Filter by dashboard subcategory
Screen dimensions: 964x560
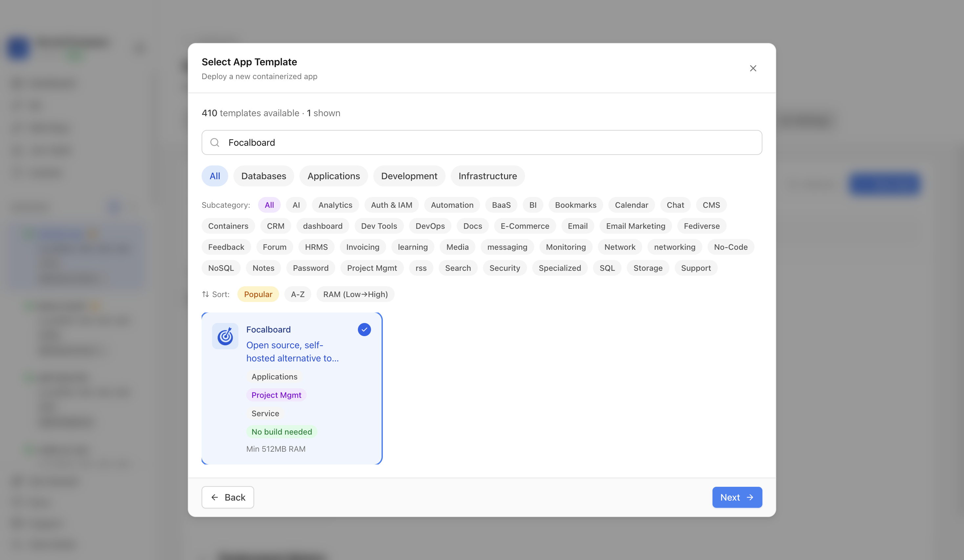point(322,226)
